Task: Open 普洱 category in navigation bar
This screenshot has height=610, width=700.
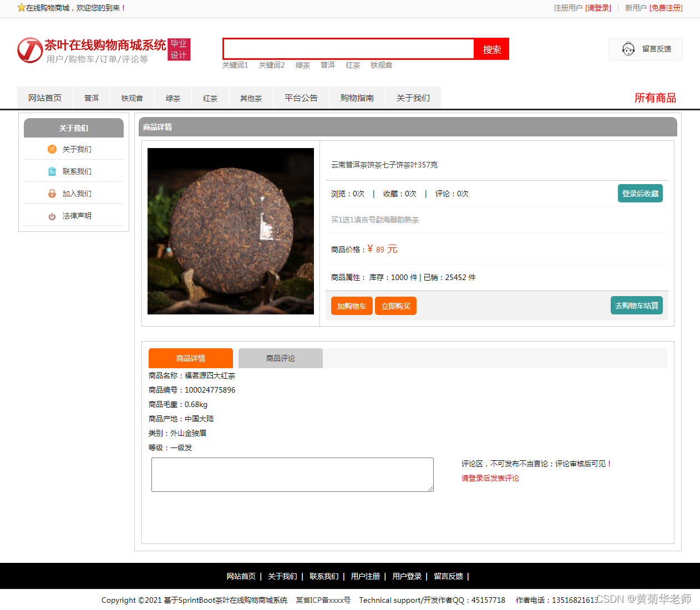Action: click(x=92, y=98)
